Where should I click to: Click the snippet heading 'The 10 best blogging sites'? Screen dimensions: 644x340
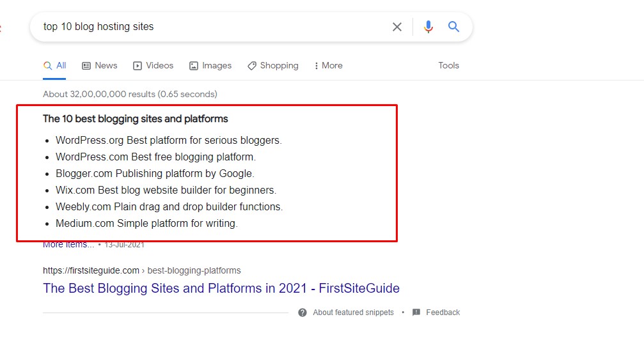point(135,118)
